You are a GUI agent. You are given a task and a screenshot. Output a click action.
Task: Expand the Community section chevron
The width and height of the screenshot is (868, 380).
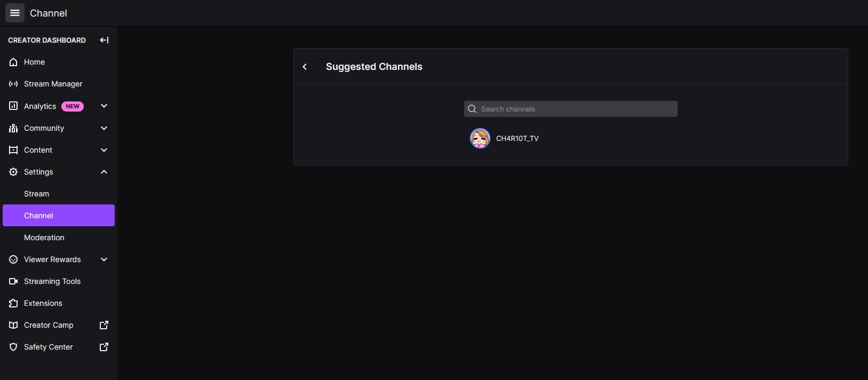pyautogui.click(x=104, y=128)
